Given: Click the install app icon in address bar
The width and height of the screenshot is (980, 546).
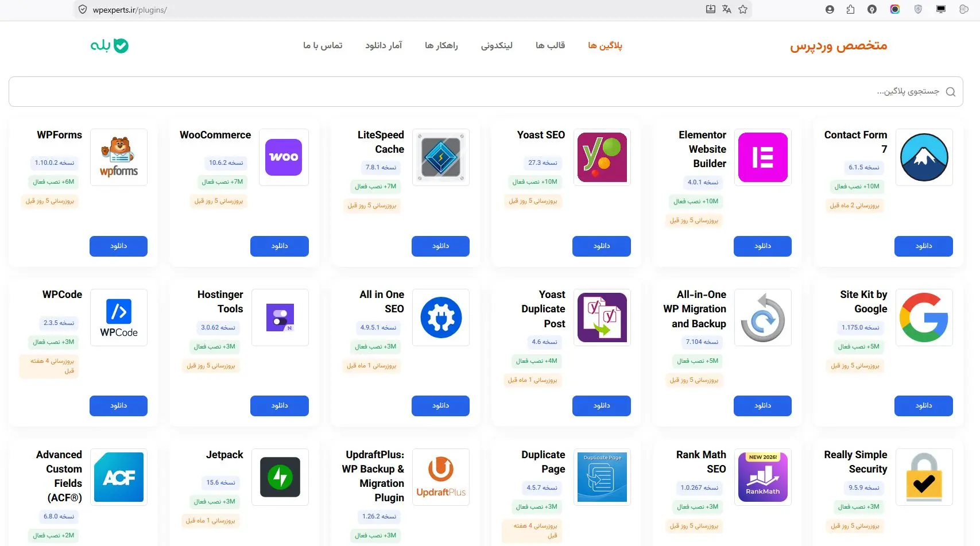Looking at the screenshot, I should 711,9.
